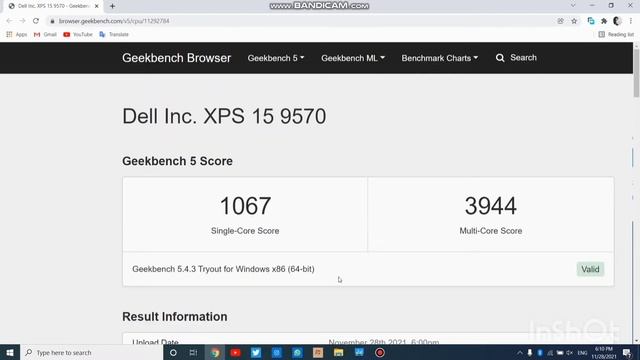Open the Translate bookmark
This screenshot has height=360, width=640.
[114, 35]
